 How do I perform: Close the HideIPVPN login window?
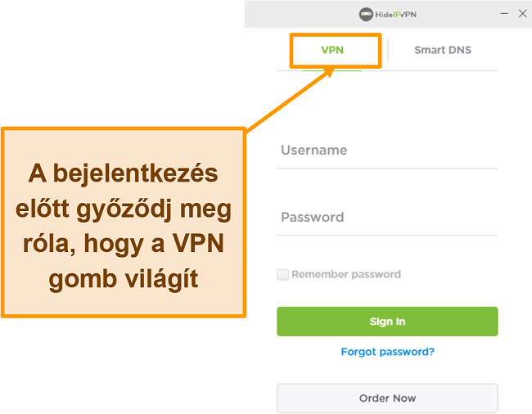(522, 14)
